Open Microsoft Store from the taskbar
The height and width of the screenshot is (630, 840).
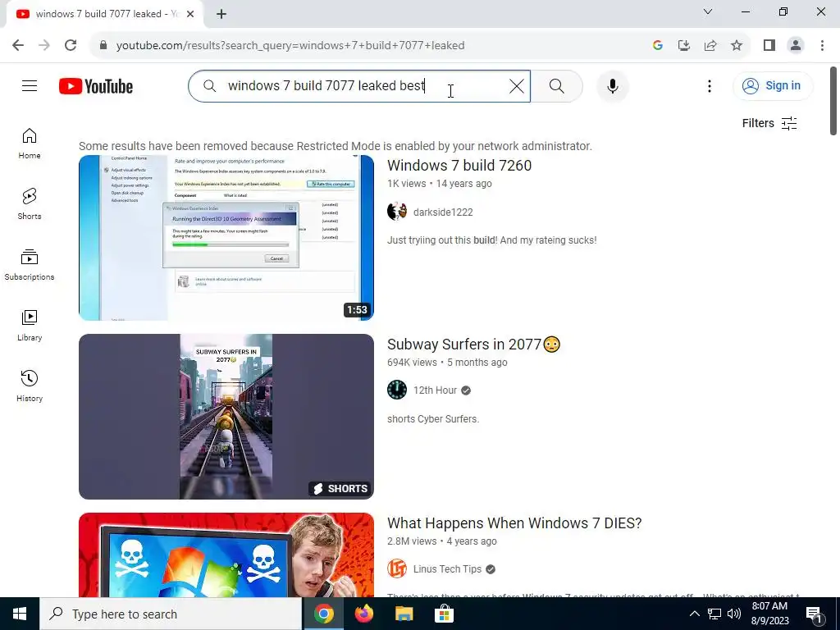(444, 614)
